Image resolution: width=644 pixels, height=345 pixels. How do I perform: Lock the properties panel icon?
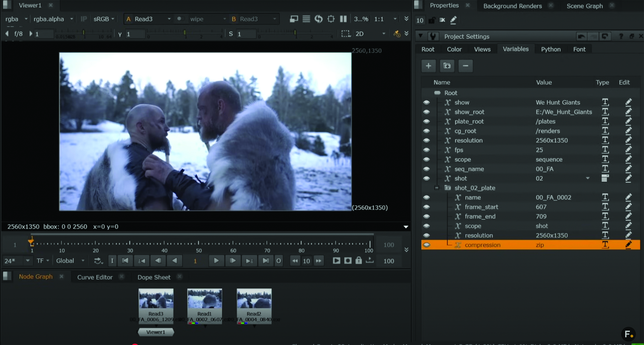[x=431, y=20]
